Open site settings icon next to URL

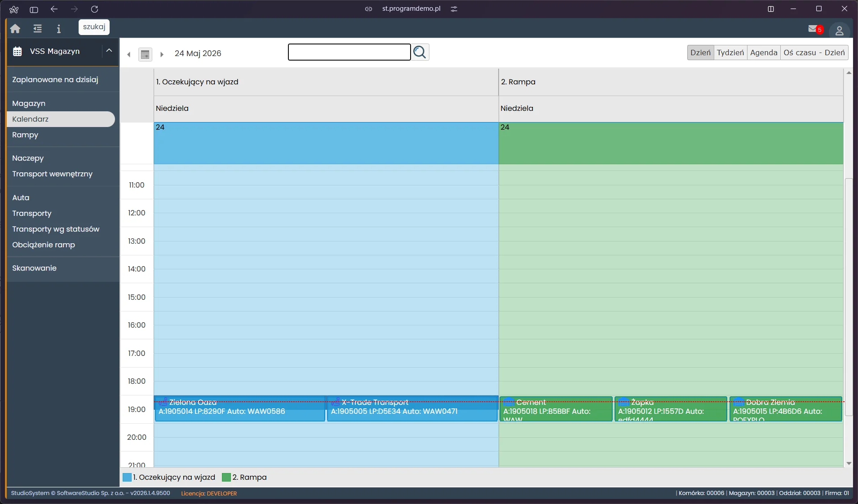click(454, 9)
